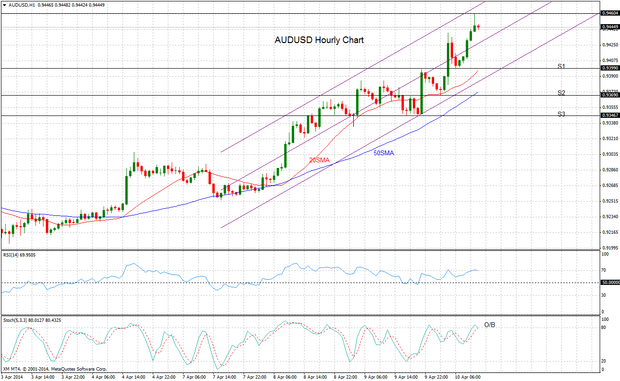The height and width of the screenshot is (381, 620).
Task: Click the triangle arrow before AUDUSD,H1 header
Action: click(4, 6)
